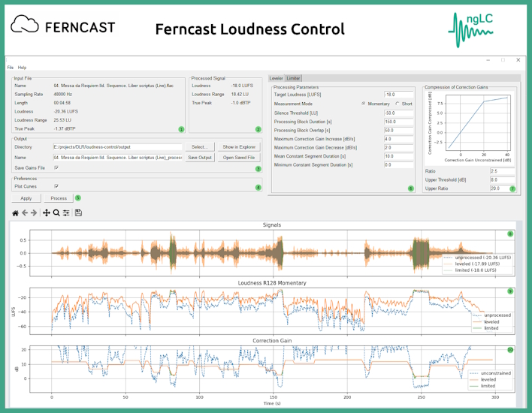This screenshot has width=532, height=413.
Task: Click Maximum Correction Gain Decrease field
Action: [x=399, y=147]
